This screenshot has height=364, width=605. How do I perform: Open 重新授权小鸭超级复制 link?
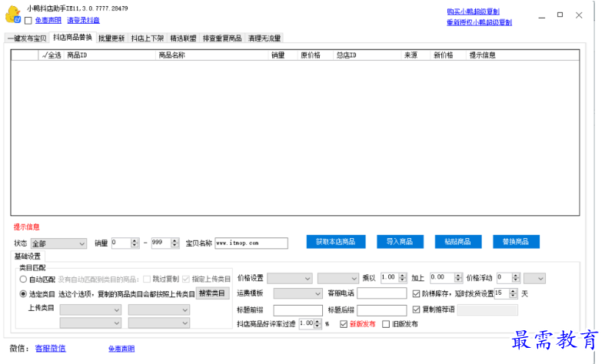click(479, 22)
